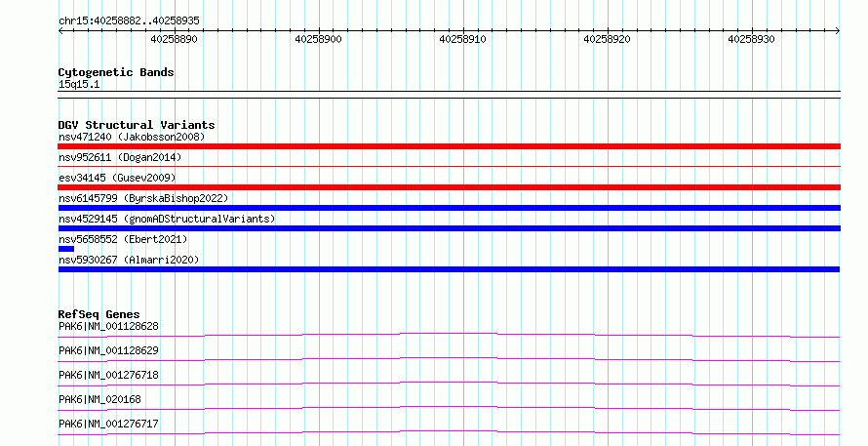Open the DGV Structural Variants track title
Image resolution: width=868 pixels, height=446 pixels.
(137, 125)
